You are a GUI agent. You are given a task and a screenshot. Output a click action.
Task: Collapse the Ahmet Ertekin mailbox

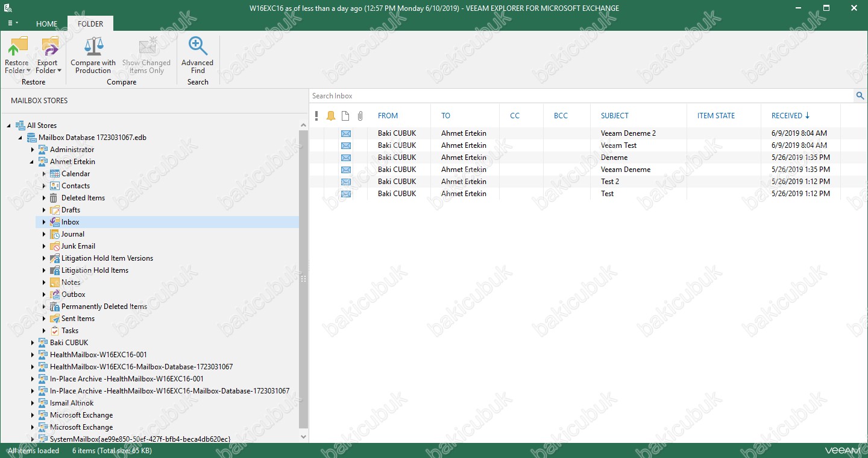(32, 162)
